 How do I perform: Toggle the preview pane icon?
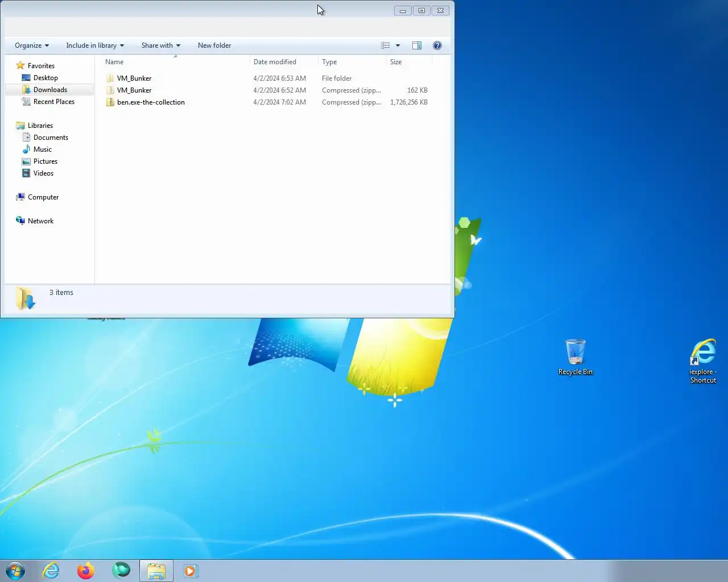pos(416,45)
